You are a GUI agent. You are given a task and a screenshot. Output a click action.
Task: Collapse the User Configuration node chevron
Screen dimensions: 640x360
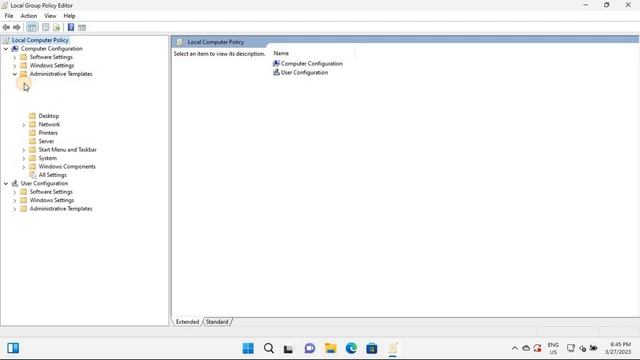[x=6, y=184]
